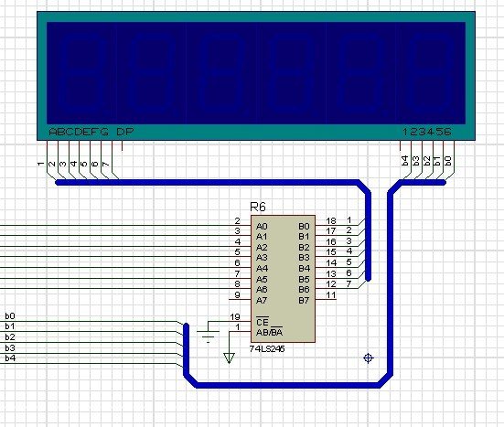Image resolution: width=504 pixels, height=427 pixels.
Task: Click the blue digit-select bus at bottom
Action: [288, 385]
